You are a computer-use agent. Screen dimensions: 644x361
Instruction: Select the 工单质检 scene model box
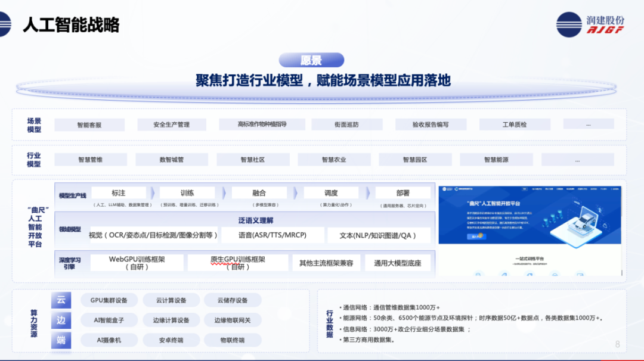pos(515,125)
